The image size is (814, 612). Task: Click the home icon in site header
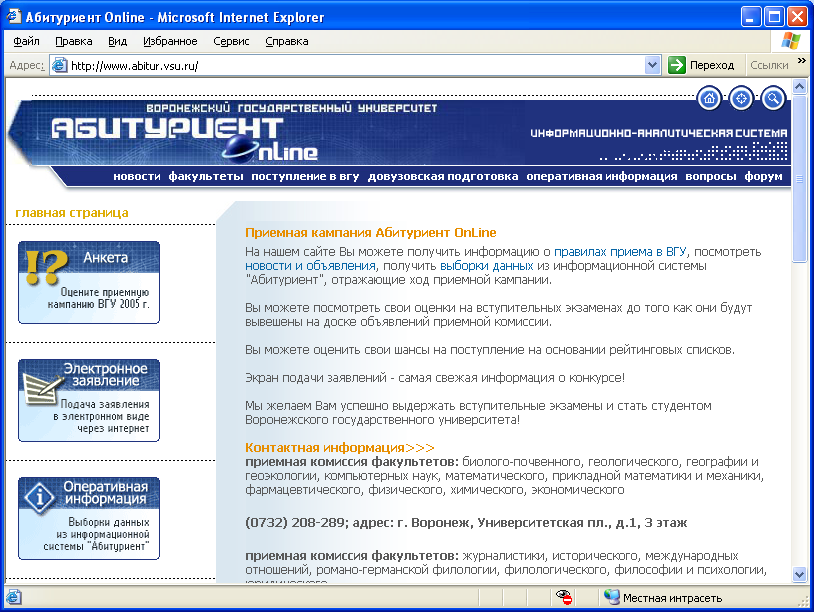tap(709, 98)
